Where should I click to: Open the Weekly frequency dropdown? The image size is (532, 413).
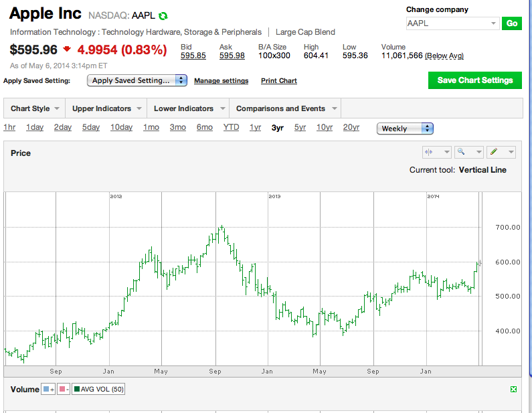tap(405, 129)
